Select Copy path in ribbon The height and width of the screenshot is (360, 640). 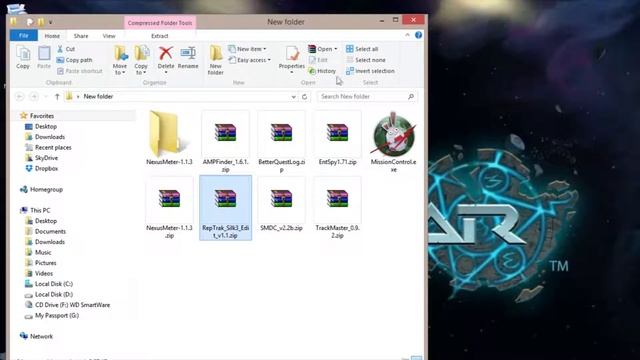click(x=74, y=60)
